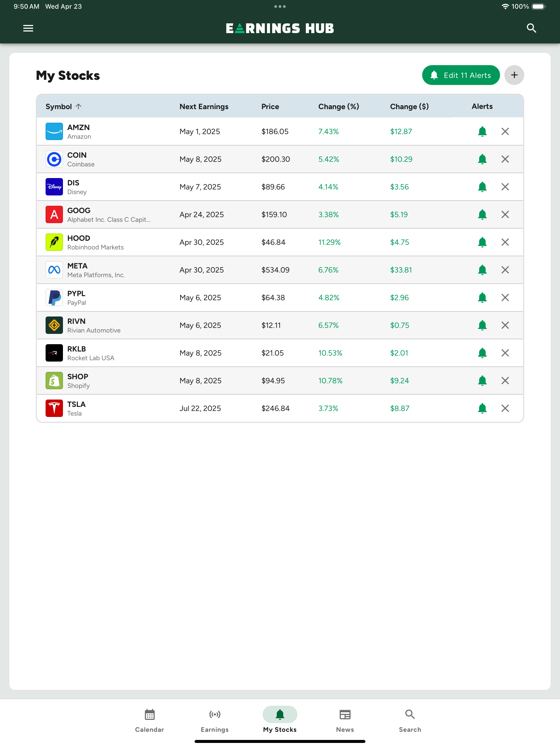This screenshot has height=747, width=560.
Task: Tap the battery status indicator
Action: pyautogui.click(x=539, y=7)
